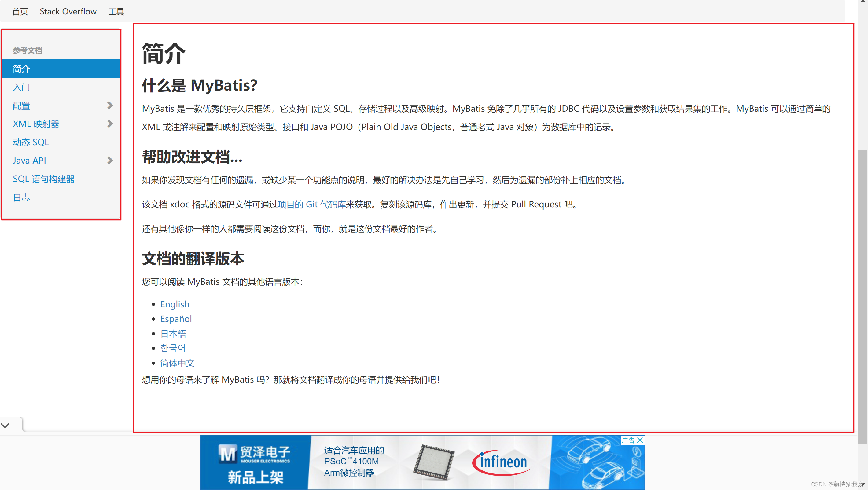Expand the Java API submenu arrow
Screen dimensions: 868x490
click(x=110, y=161)
